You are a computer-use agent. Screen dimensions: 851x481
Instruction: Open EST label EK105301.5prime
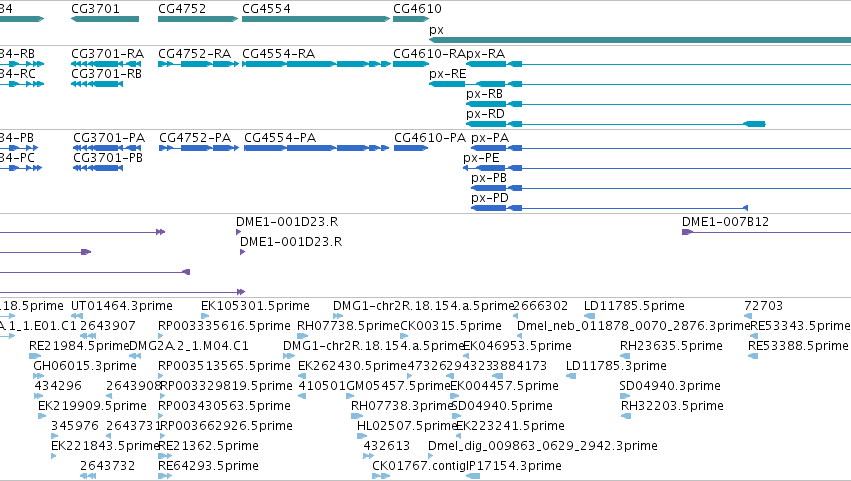click(255, 306)
